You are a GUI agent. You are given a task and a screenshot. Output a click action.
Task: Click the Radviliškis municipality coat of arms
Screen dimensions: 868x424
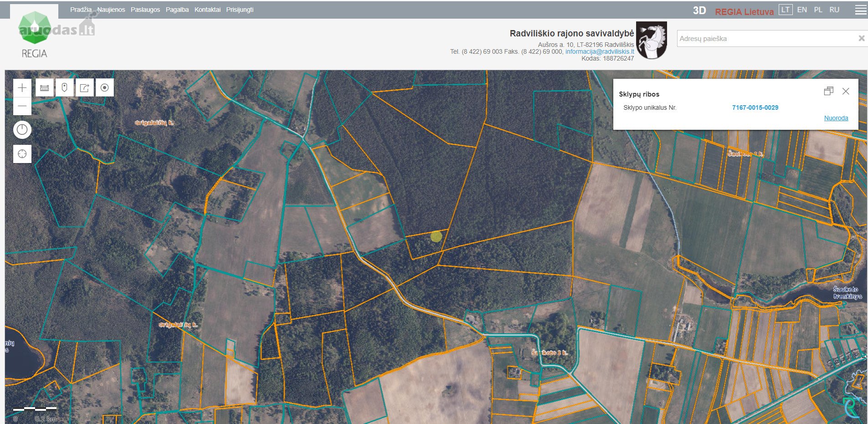coord(652,40)
